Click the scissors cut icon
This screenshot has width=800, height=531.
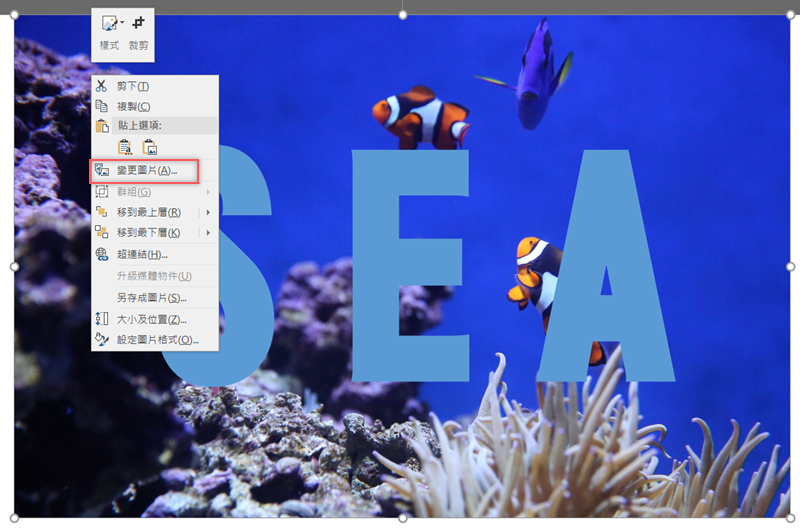(102, 86)
